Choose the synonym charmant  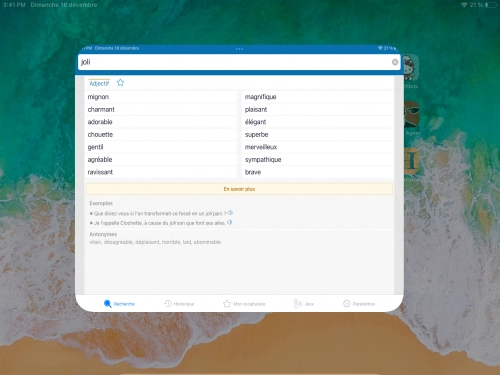coord(161,109)
